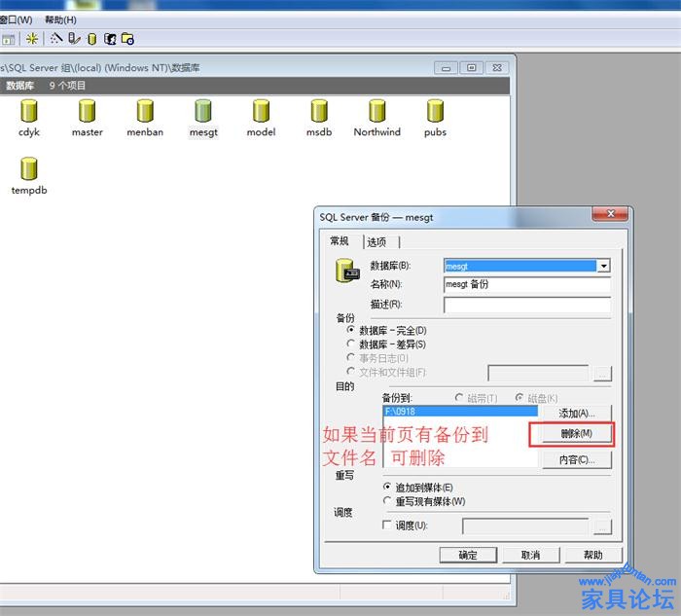Screen dimensions: 681x616
Task: Click the schedule browse ellipsis button
Action: (x=603, y=526)
